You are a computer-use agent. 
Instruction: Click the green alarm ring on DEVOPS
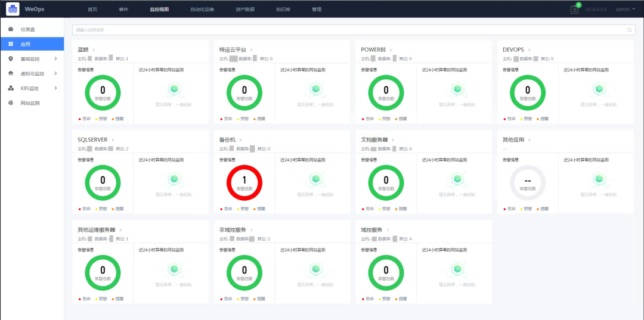[x=528, y=93]
